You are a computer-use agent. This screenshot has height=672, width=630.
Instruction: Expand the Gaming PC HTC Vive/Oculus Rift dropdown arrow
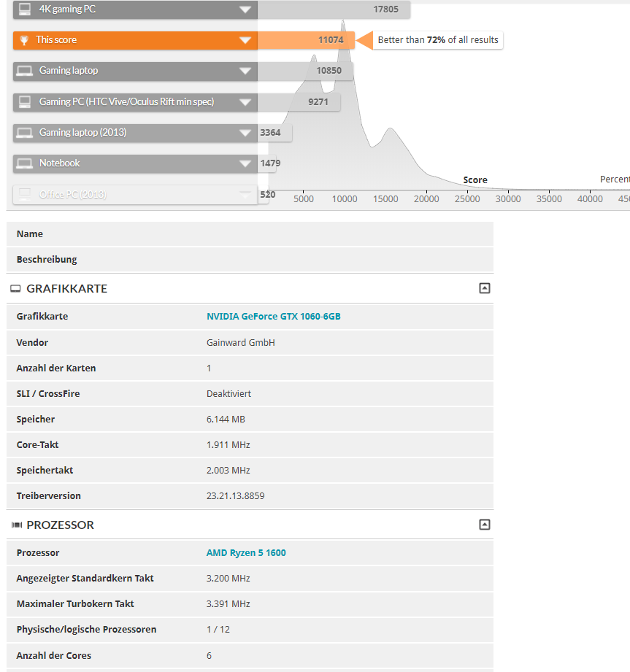245,102
